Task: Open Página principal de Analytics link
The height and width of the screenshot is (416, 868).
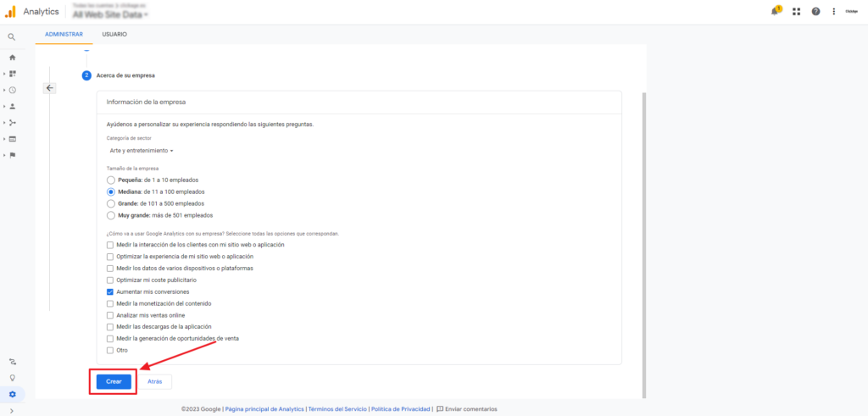Action: click(x=264, y=409)
